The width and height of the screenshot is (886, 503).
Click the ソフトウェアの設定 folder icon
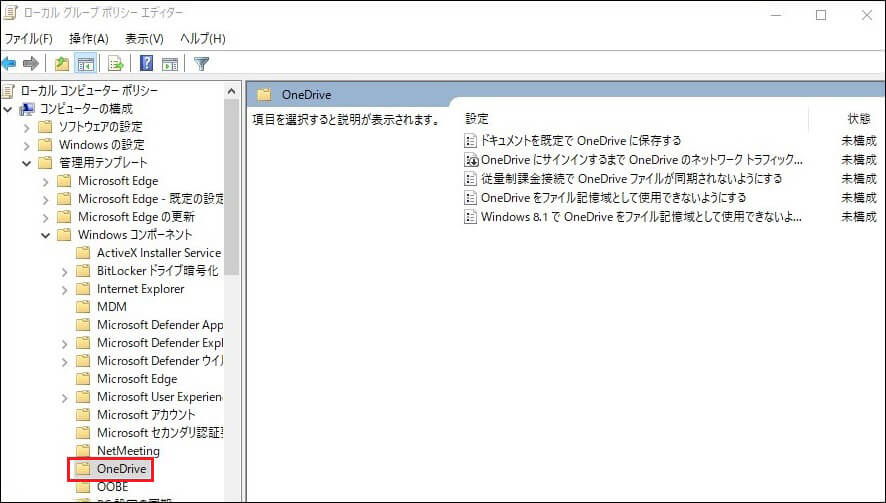coord(45,127)
